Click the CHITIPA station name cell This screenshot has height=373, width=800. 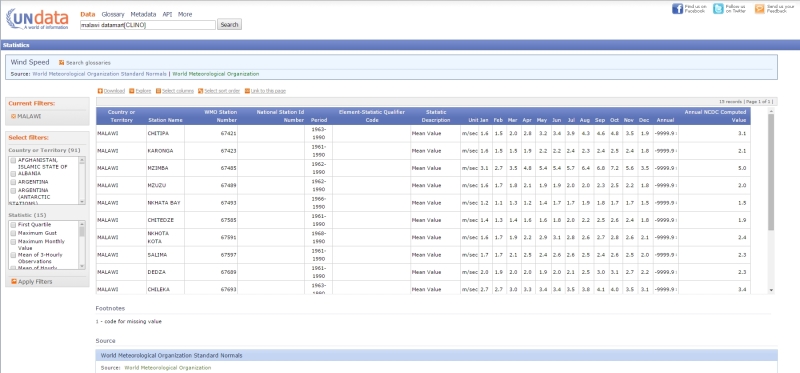(165, 134)
